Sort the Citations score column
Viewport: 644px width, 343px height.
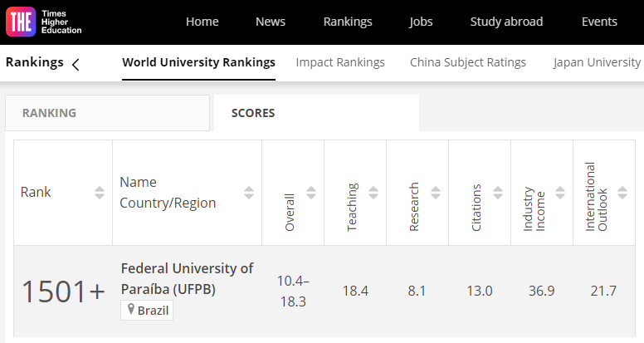click(498, 193)
